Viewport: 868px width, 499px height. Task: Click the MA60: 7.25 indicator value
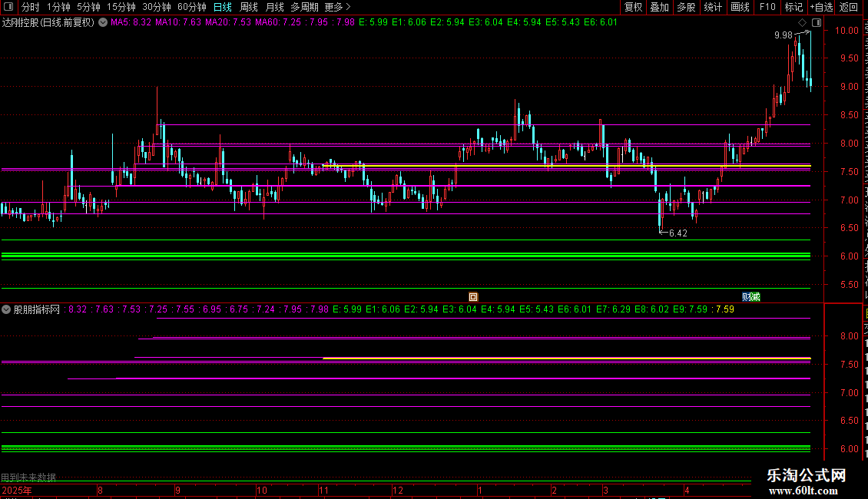click(x=277, y=23)
